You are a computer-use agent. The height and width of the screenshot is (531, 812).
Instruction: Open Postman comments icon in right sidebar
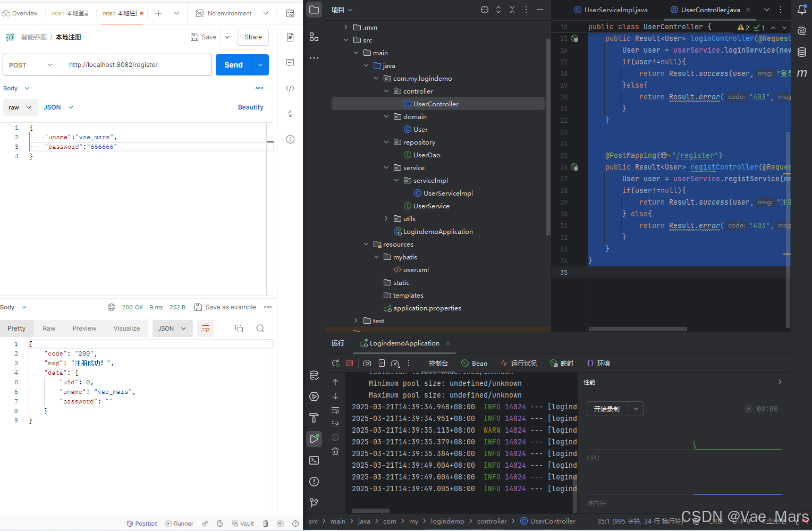[290, 63]
